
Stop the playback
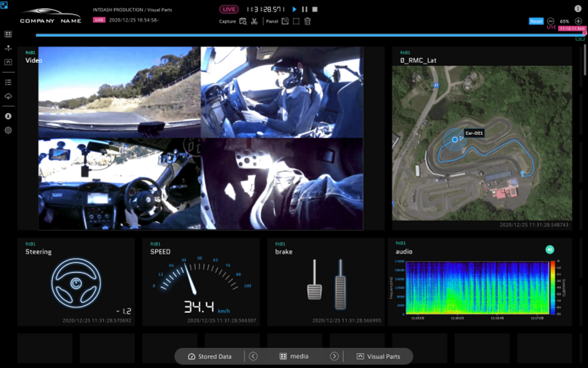coord(315,9)
